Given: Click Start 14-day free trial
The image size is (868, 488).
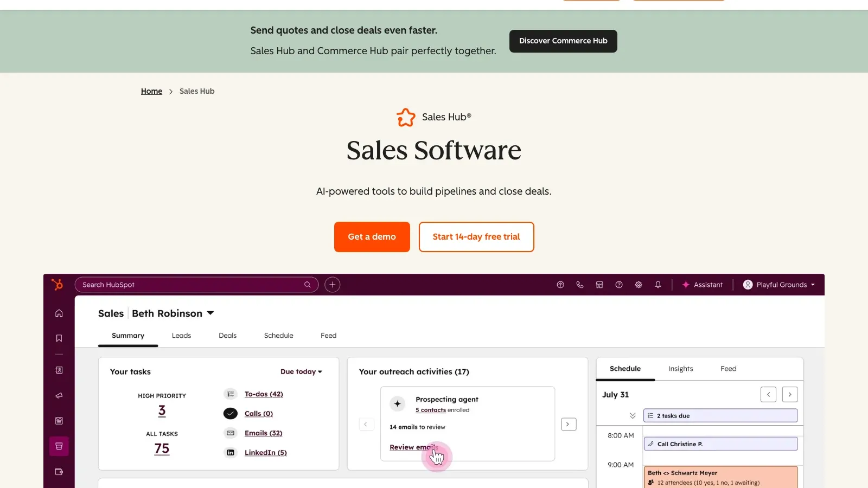Looking at the screenshot, I should (x=476, y=237).
